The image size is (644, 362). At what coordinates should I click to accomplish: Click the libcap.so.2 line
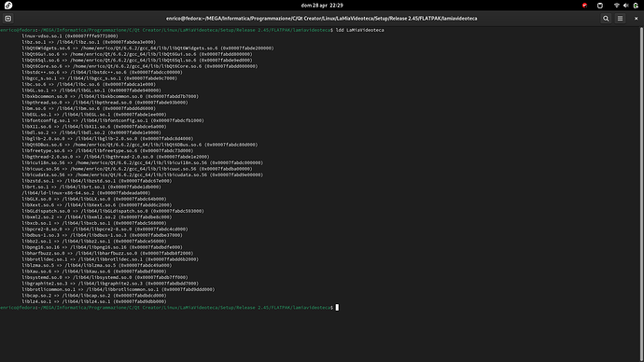click(x=94, y=296)
